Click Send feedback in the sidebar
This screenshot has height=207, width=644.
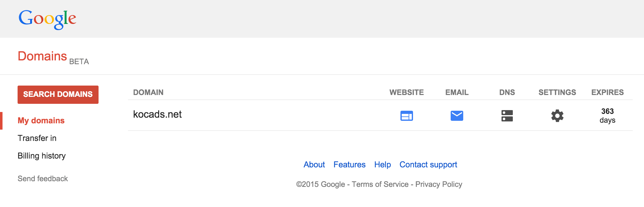[43, 179]
